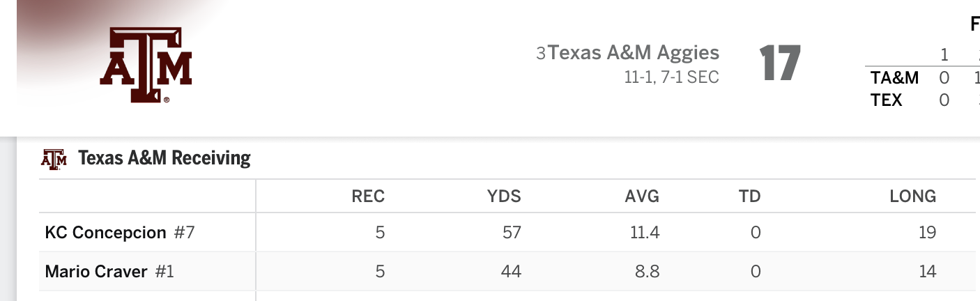Select the TA&M row label in linescore
Viewport: 980px width, 301px height.
coord(894,77)
